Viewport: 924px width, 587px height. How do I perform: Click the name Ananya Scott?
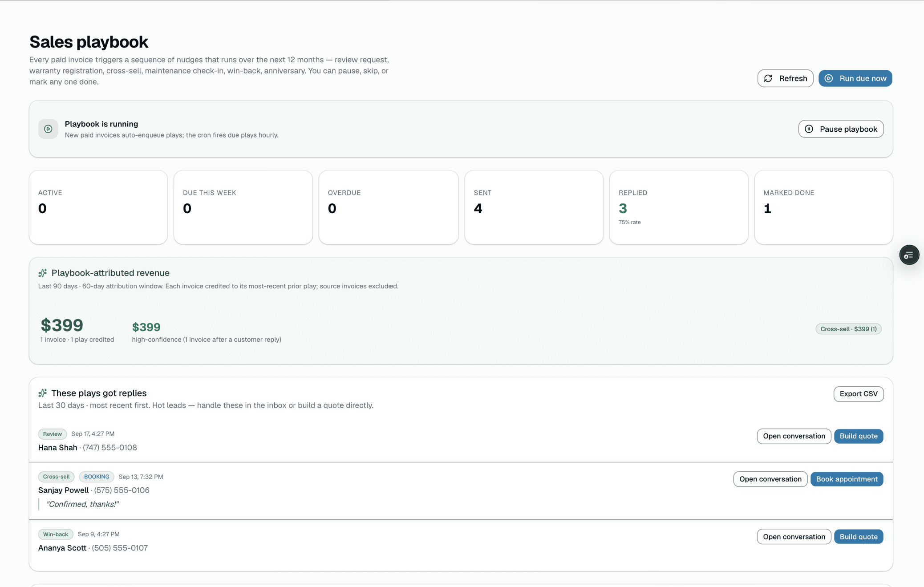[62, 548]
